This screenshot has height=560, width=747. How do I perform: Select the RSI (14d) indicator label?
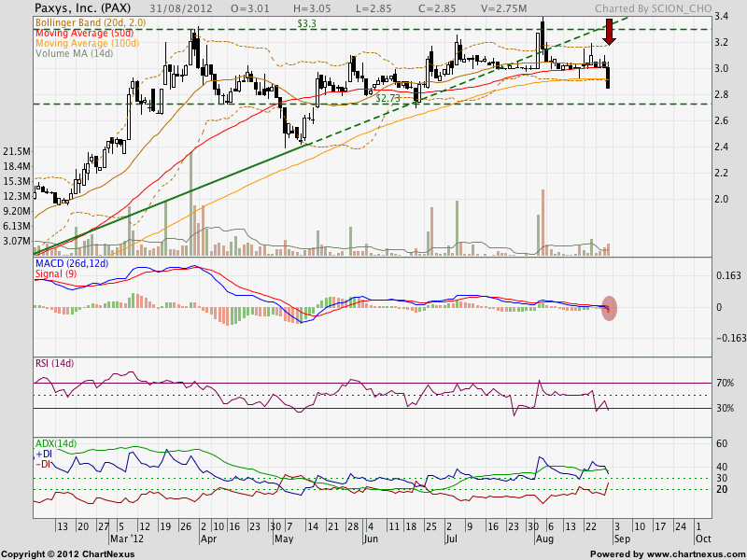click(x=54, y=364)
